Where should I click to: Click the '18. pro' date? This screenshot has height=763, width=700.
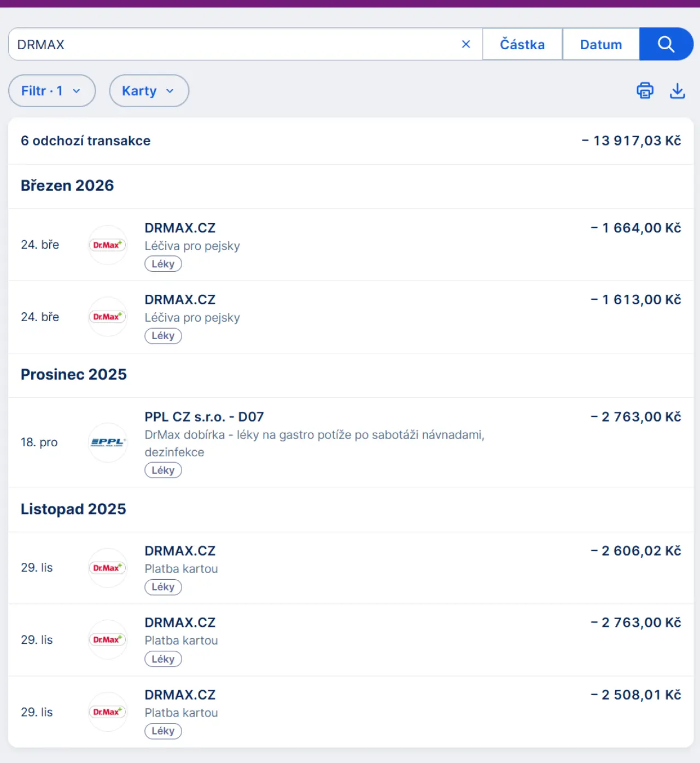point(39,442)
